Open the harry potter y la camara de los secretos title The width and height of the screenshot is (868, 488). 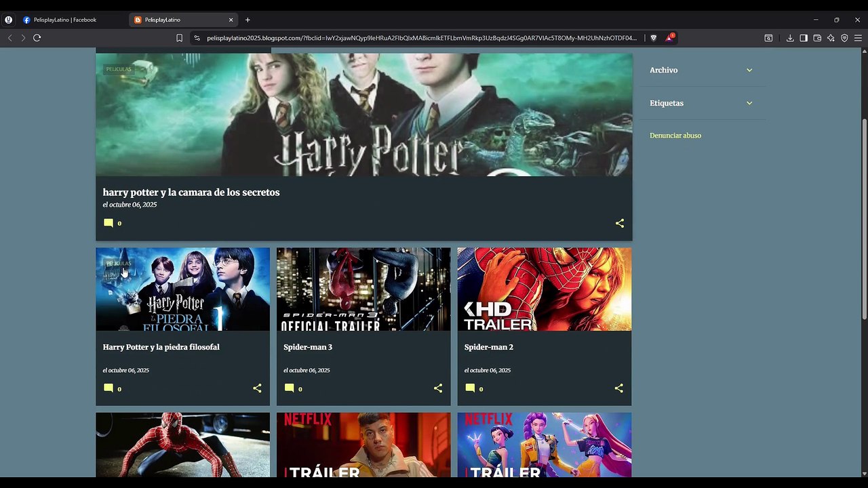click(191, 192)
